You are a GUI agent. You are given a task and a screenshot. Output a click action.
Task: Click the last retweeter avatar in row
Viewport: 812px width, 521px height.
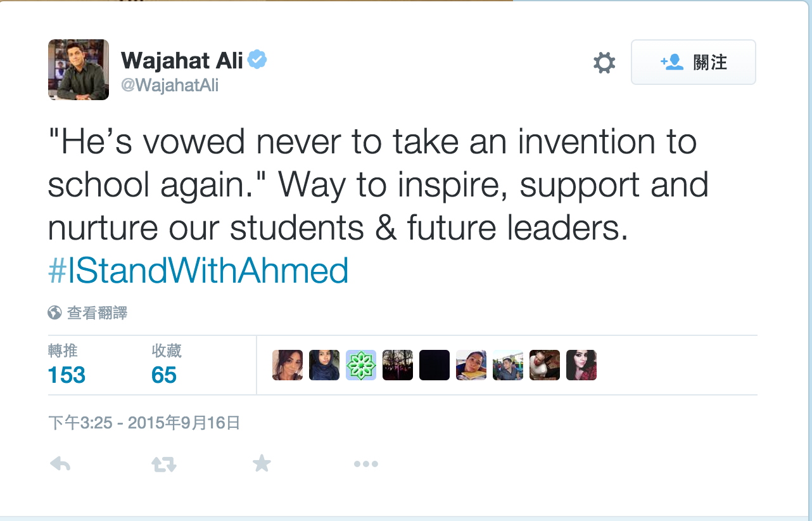[x=581, y=365]
